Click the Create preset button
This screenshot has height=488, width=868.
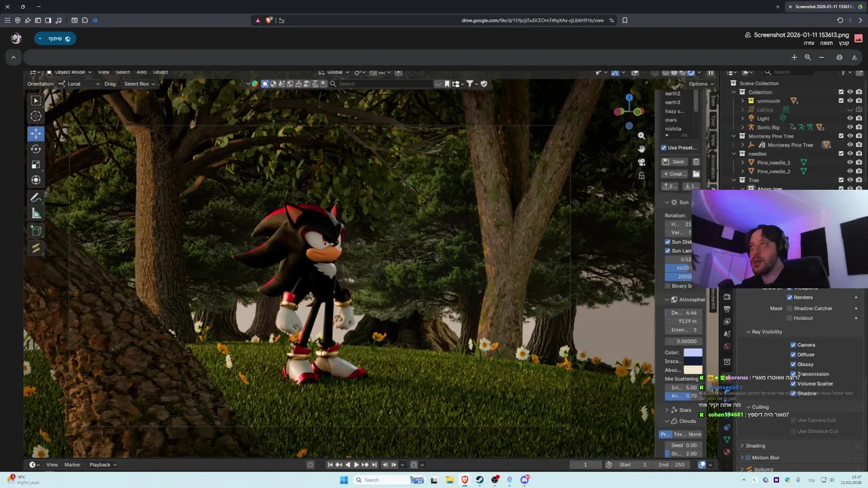(675, 174)
